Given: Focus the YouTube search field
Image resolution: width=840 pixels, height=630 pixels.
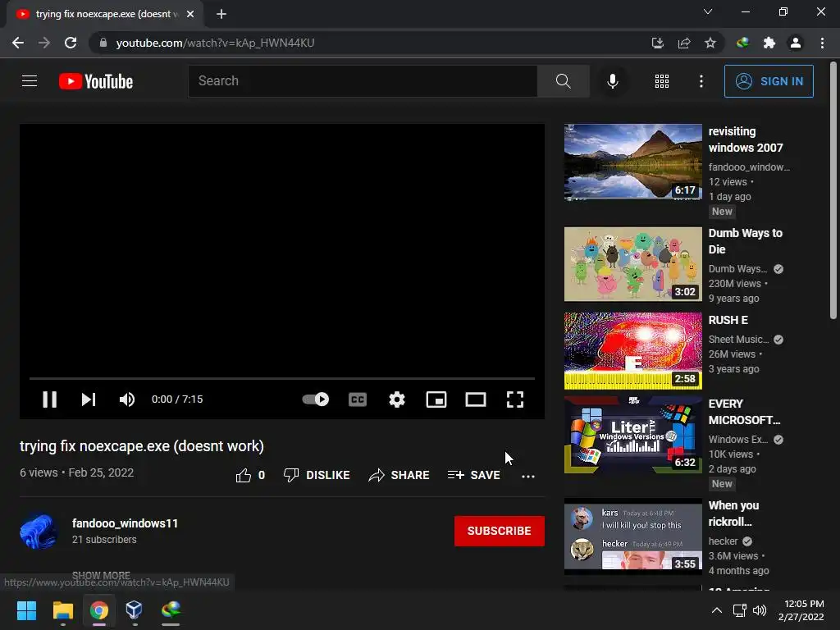Looking at the screenshot, I should [363, 81].
